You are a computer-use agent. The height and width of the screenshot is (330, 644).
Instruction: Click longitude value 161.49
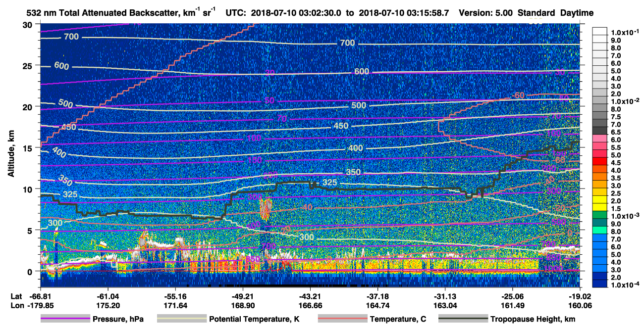coord(513,305)
